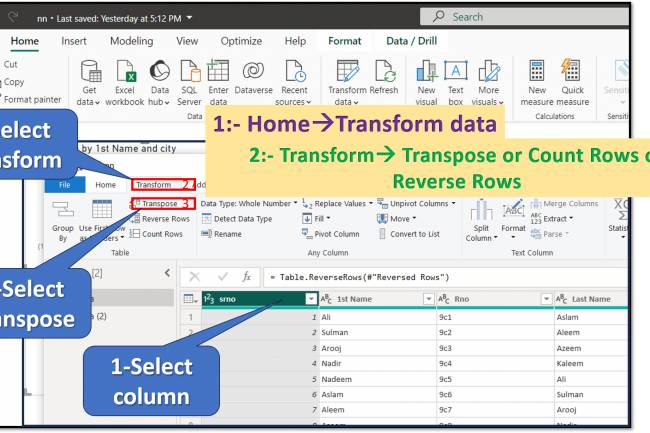Open the Query Editor File tab
This screenshot has width=650, height=433.
(x=65, y=185)
